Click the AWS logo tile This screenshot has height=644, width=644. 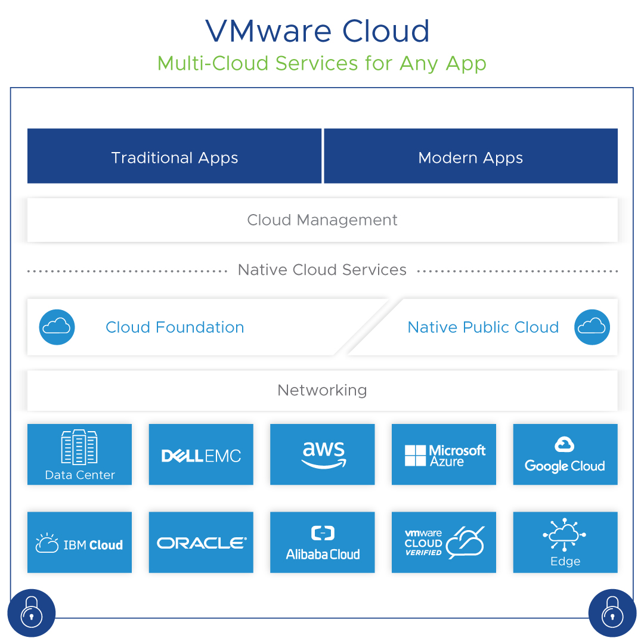[322, 454]
